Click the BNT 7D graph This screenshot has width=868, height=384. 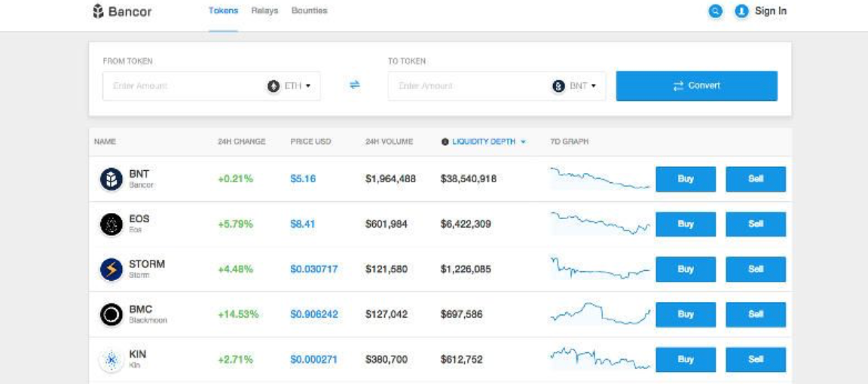point(600,178)
